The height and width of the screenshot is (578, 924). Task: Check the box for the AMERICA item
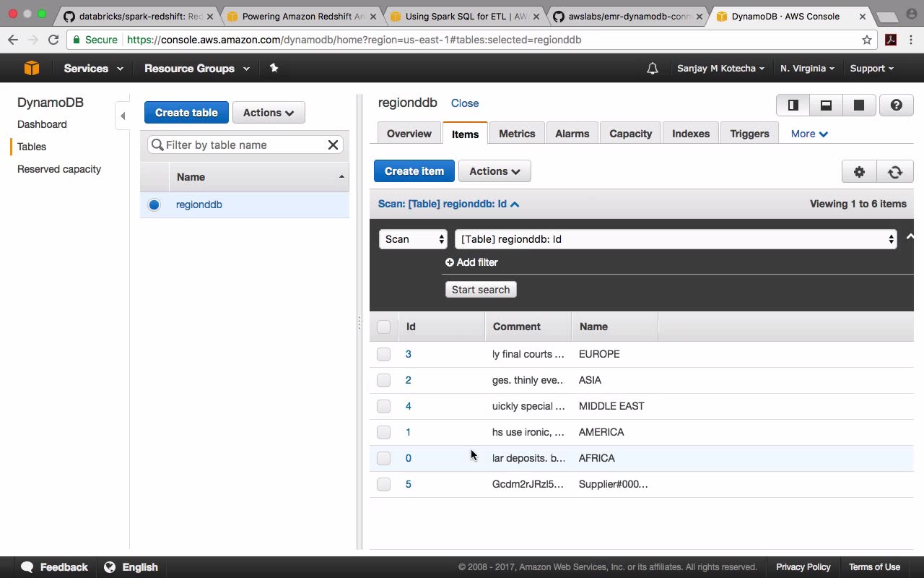click(383, 432)
